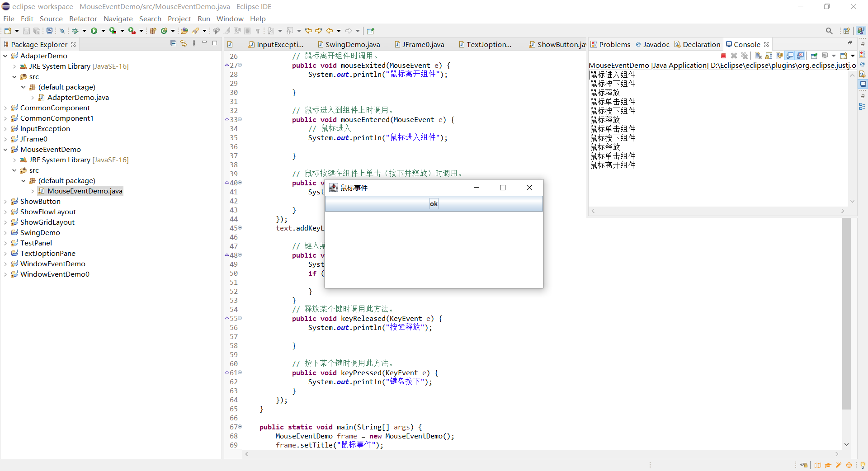Toggle Show Console on Standard Out change
This screenshot has width=868, height=471.
tap(790, 56)
